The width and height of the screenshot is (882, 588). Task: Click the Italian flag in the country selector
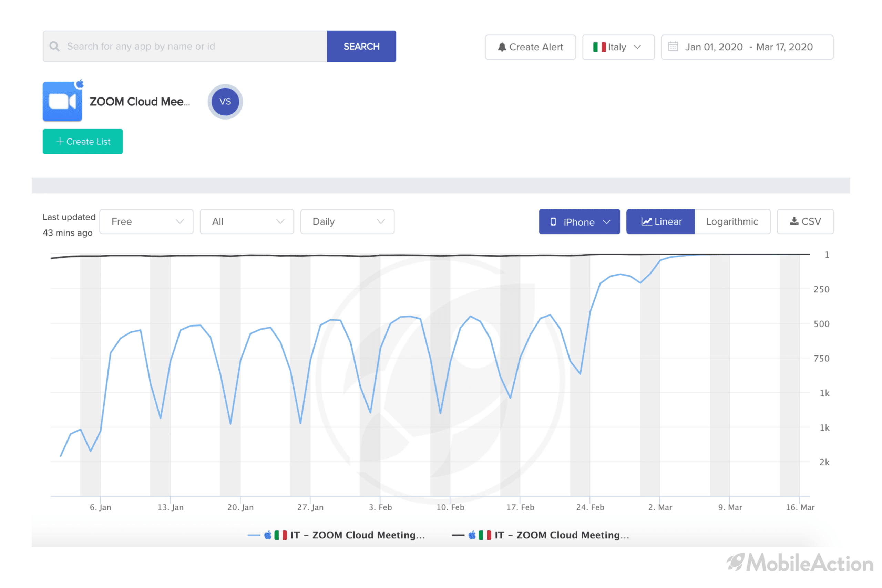click(x=599, y=47)
